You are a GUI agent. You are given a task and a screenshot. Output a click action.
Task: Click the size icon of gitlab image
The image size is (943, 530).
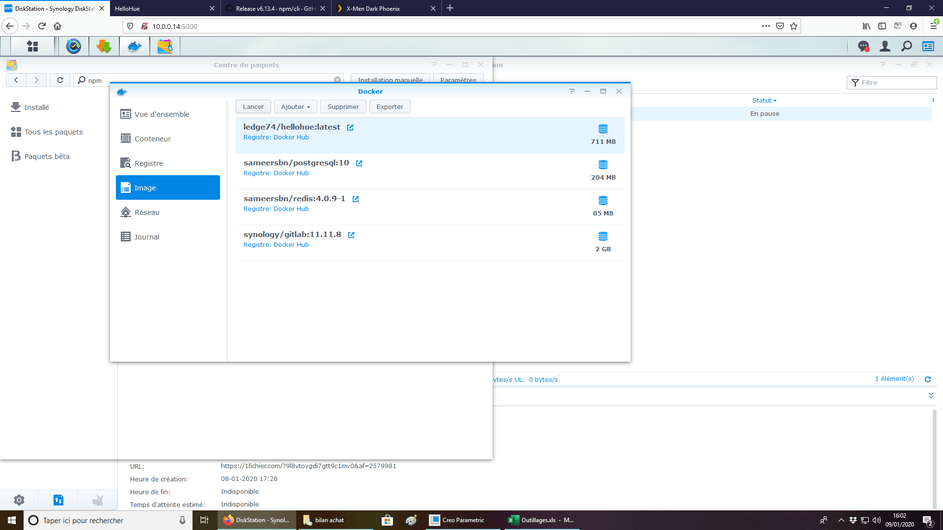pos(603,236)
